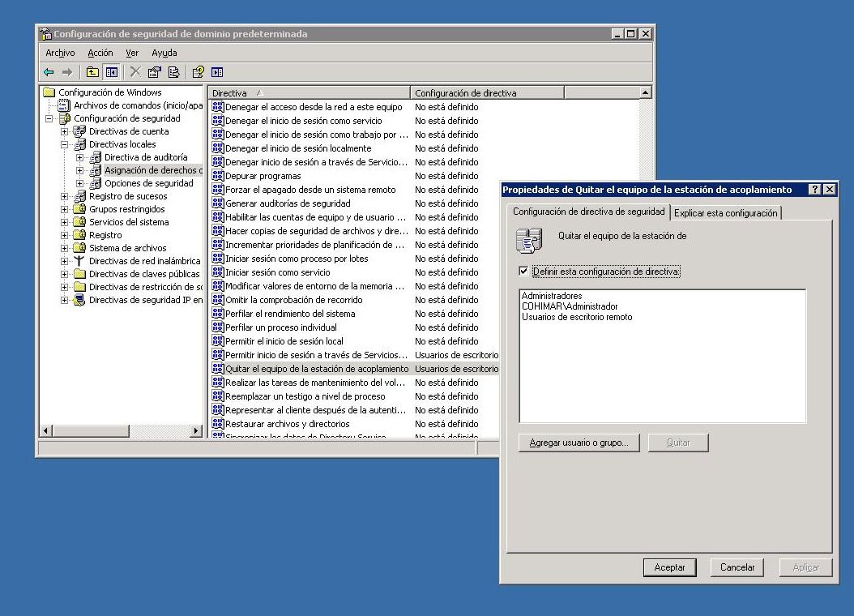Click the Archivos de comandos script icon
The width and height of the screenshot is (854, 616).
64,105
